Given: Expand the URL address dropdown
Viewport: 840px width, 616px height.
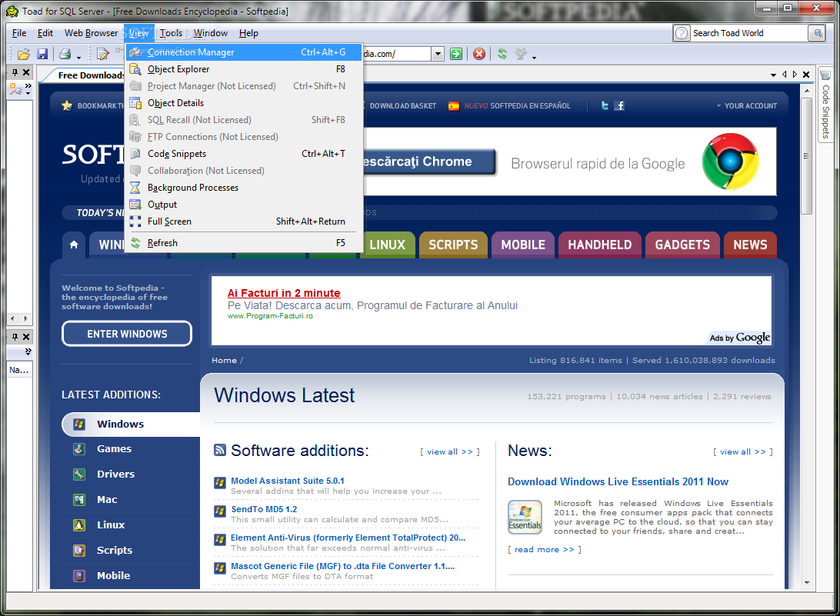Looking at the screenshot, I should pos(438,54).
